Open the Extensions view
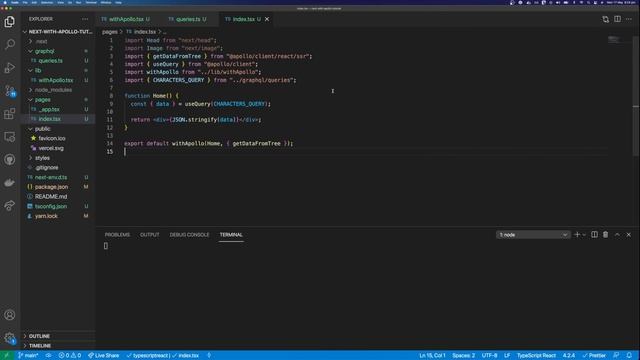The width and height of the screenshot is (640, 360). tap(9, 113)
